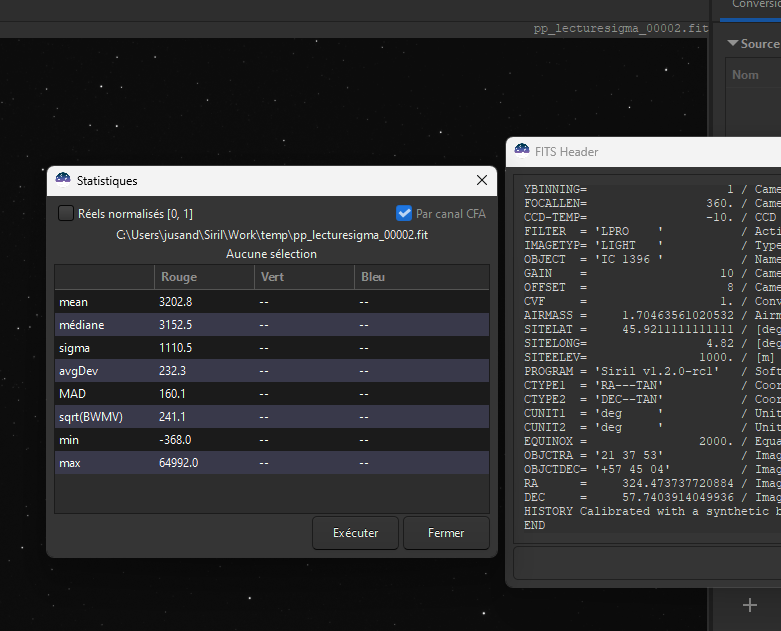
Task: Click the AIRMASS header line
Action: click(652, 315)
